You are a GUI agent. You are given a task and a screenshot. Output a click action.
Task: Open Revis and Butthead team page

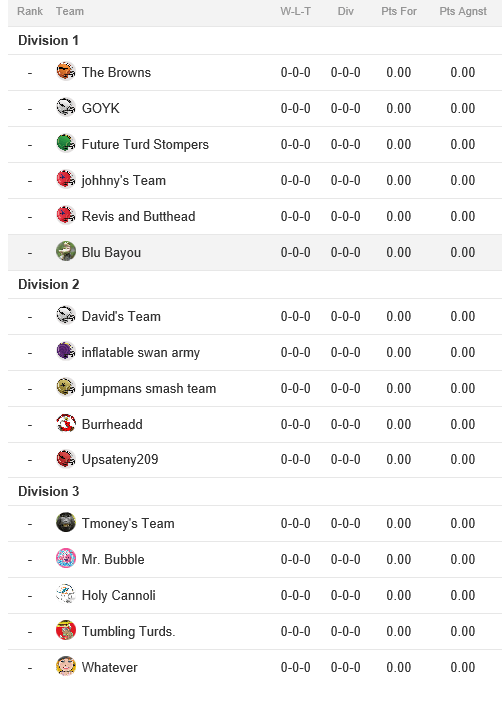[x=138, y=216]
